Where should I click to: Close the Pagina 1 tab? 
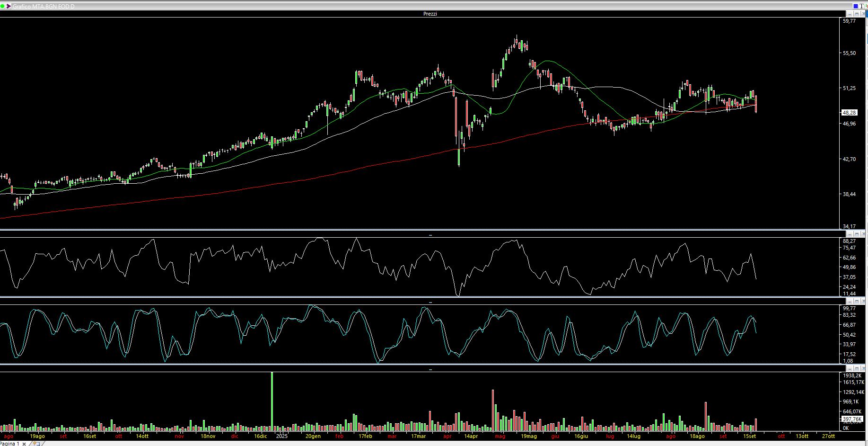[24, 444]
